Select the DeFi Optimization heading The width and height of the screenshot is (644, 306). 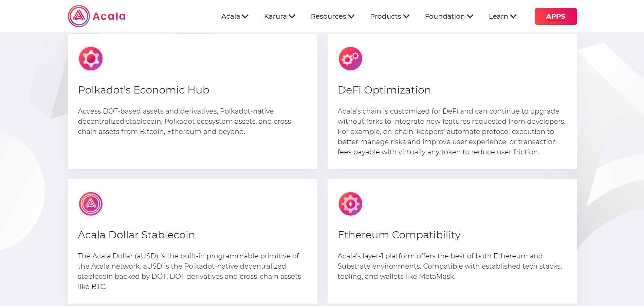click(384, 90)
